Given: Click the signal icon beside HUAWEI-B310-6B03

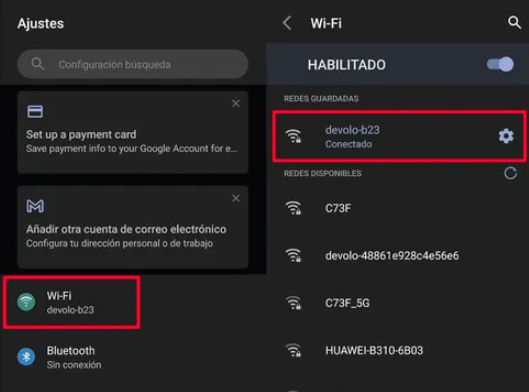Looking at the screenshot, I should 293,350.
